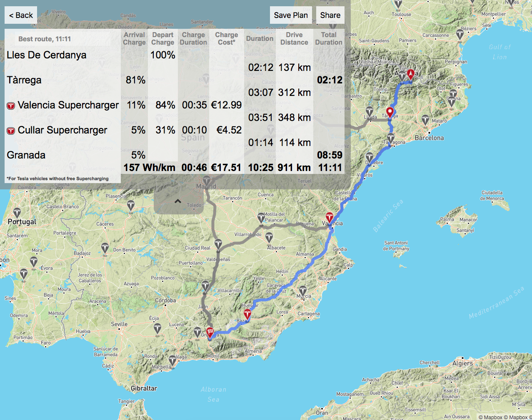Click the red destination marker at Granada
This screenshot has width=532, height=420.
(x=210, y=332)
